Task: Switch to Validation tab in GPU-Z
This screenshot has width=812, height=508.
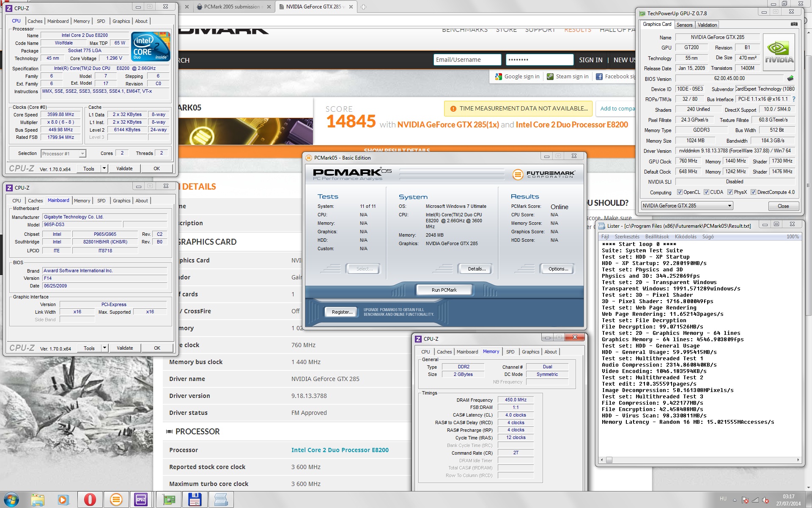Action: [x=707, y=25]
